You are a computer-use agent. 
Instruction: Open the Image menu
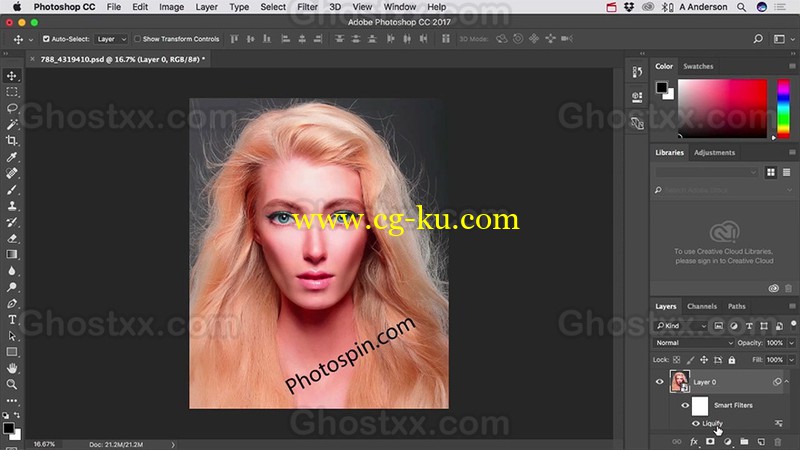171,7
